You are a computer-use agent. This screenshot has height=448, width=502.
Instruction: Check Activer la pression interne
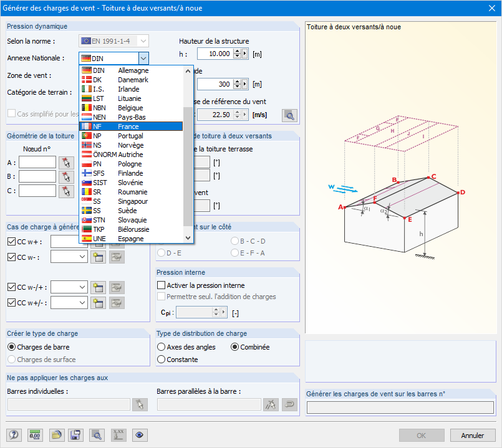(161, 285)
